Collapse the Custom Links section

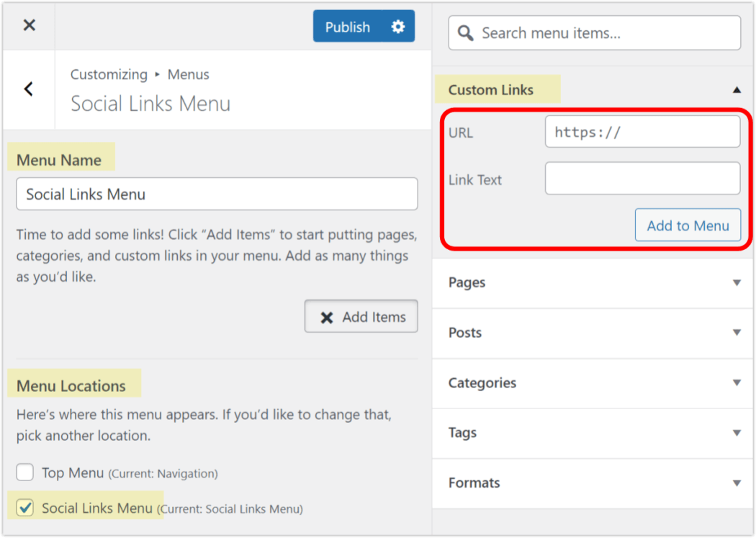pos(737,89)
